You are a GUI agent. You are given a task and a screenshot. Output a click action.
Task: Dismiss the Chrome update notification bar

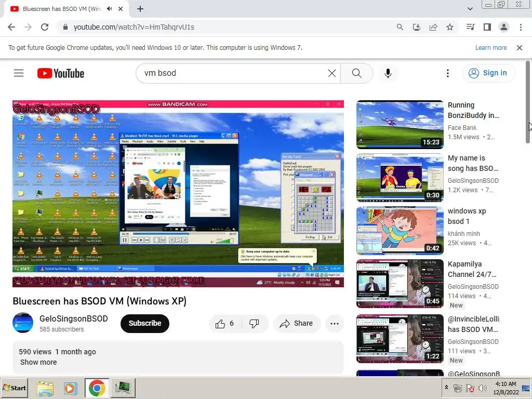point(520,48)
